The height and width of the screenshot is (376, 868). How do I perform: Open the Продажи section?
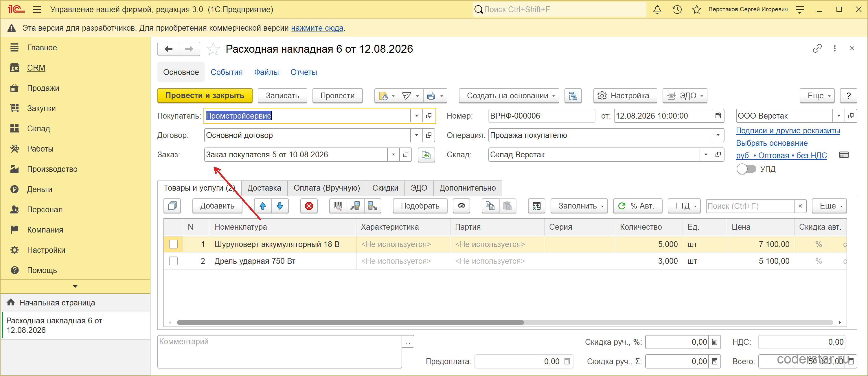click(x=43, y=88)
